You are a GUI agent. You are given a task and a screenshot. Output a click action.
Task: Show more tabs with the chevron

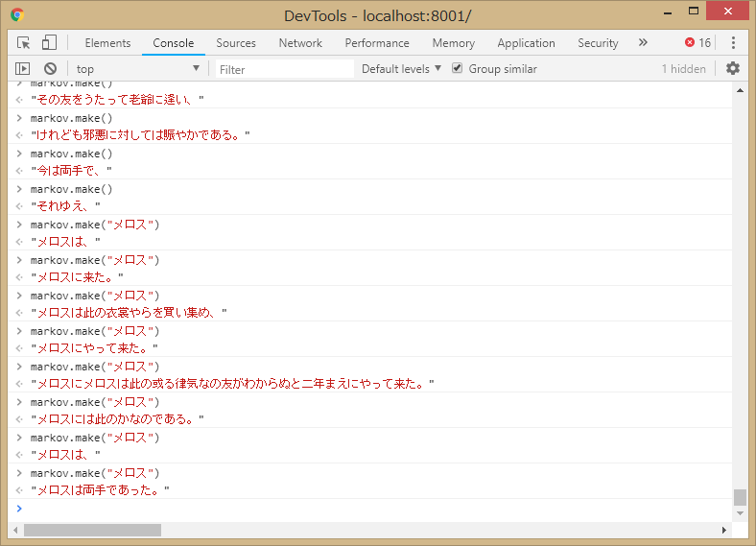point(643,43)
